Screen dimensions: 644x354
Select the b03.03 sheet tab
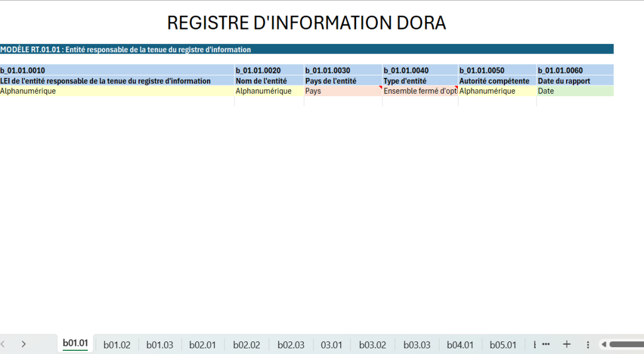(417, 345)
